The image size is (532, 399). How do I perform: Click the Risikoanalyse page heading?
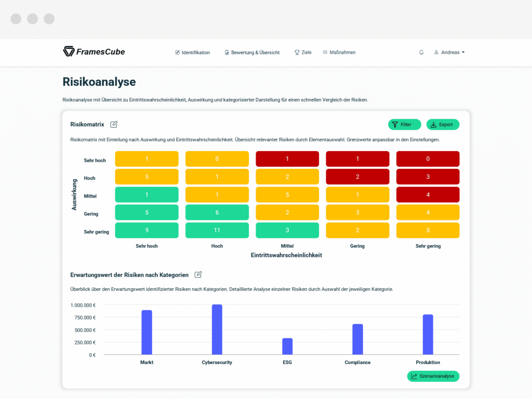99,82
